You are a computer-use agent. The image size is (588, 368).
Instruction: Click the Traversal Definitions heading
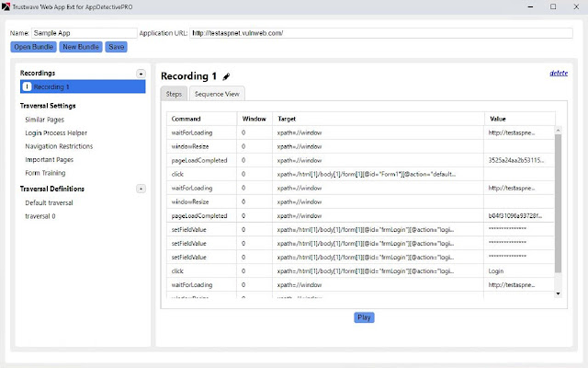52,189
